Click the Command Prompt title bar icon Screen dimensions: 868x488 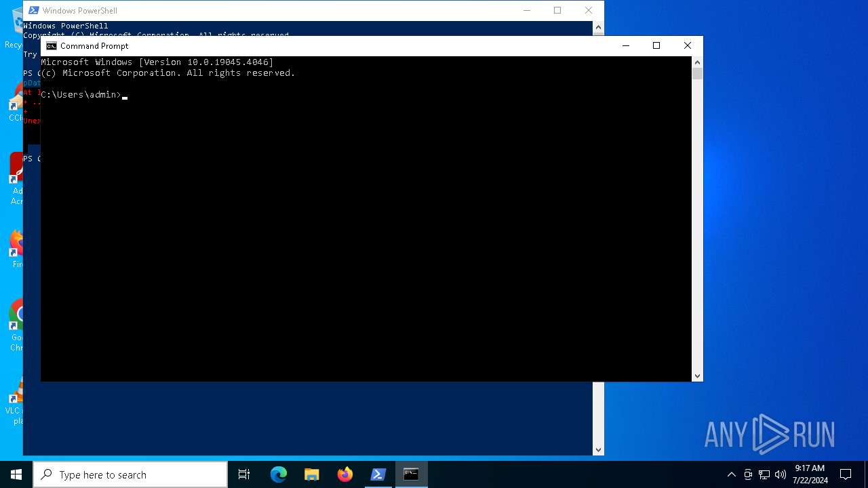[x=52, y=46]
